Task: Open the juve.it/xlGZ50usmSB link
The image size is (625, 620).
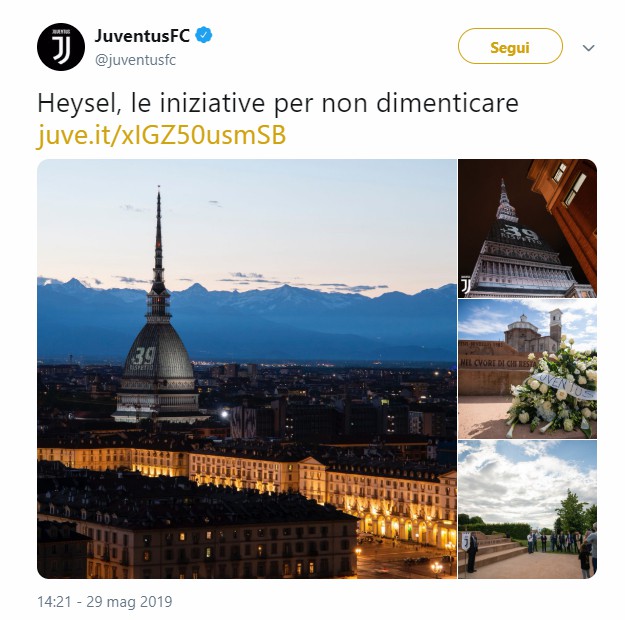Action: point(161,135)
